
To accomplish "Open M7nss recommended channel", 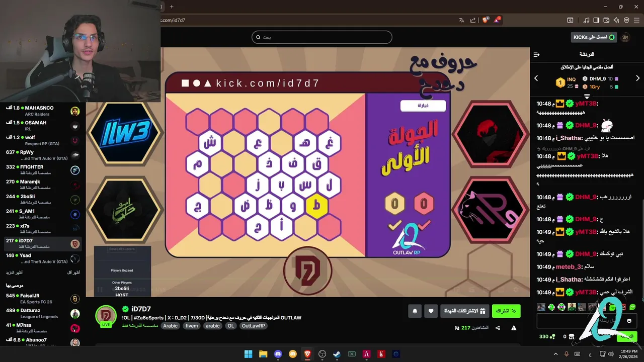I will 43,328.
